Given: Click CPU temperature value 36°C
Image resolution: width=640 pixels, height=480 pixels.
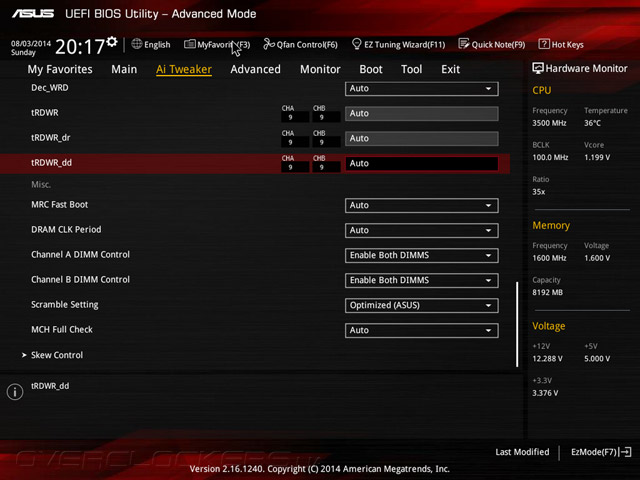Looking at the screenshot, I should (592, 123).
